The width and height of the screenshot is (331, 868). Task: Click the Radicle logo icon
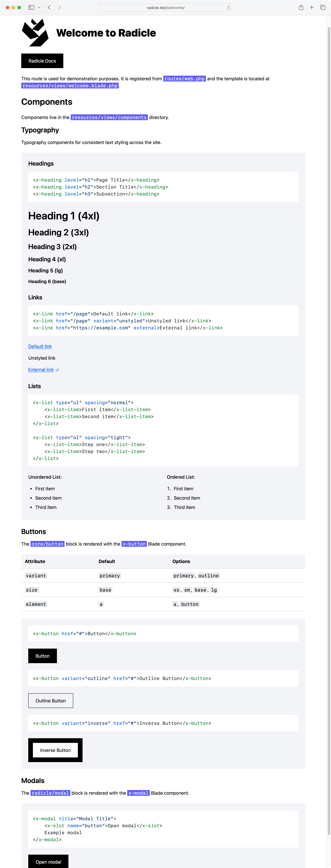click(x=35, y=33)
